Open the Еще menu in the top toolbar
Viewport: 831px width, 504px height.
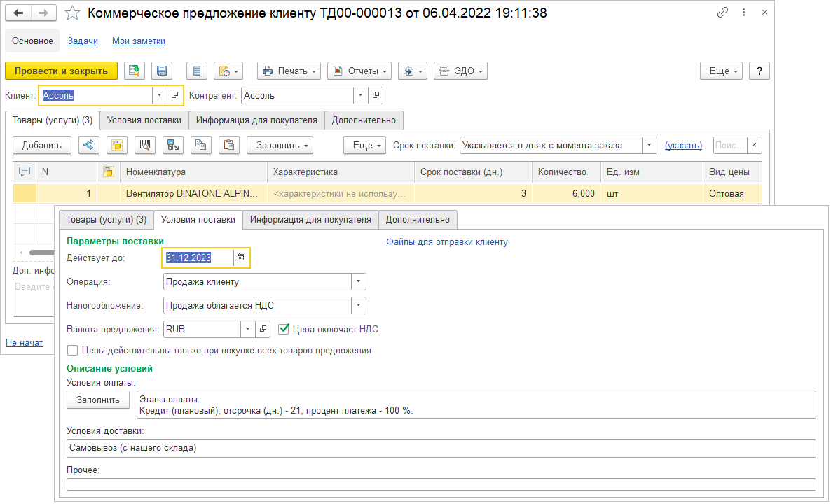click(x=721, y=71)
